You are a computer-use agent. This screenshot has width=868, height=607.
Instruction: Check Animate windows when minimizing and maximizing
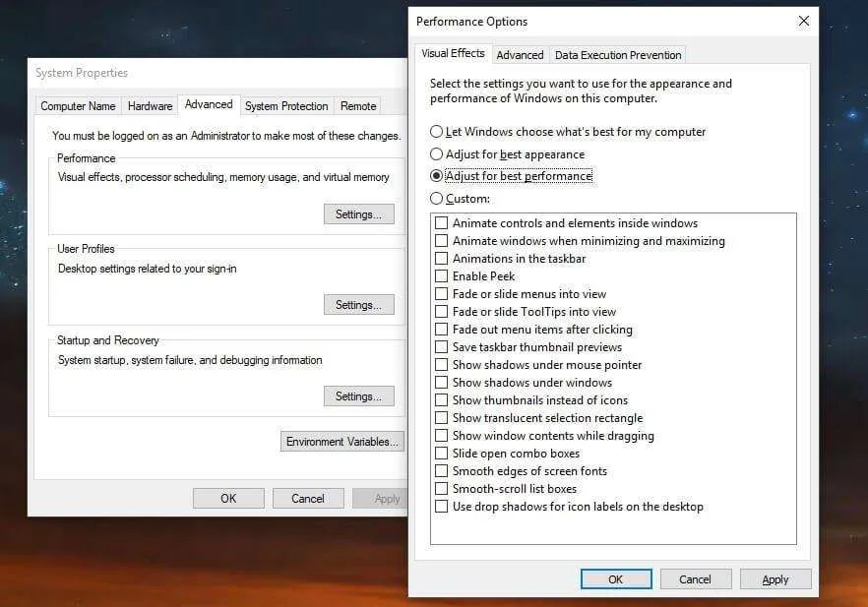coord(441,241)
